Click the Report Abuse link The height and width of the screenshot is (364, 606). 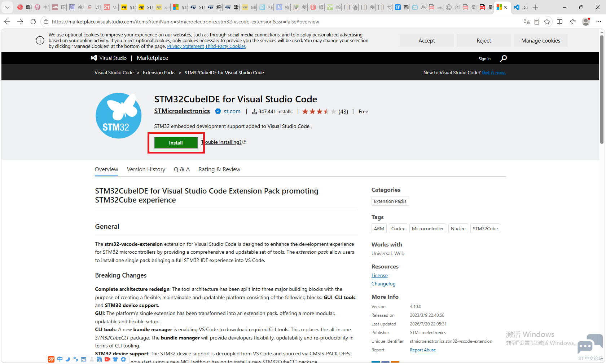pyautogui.click(x=423, y=350)
